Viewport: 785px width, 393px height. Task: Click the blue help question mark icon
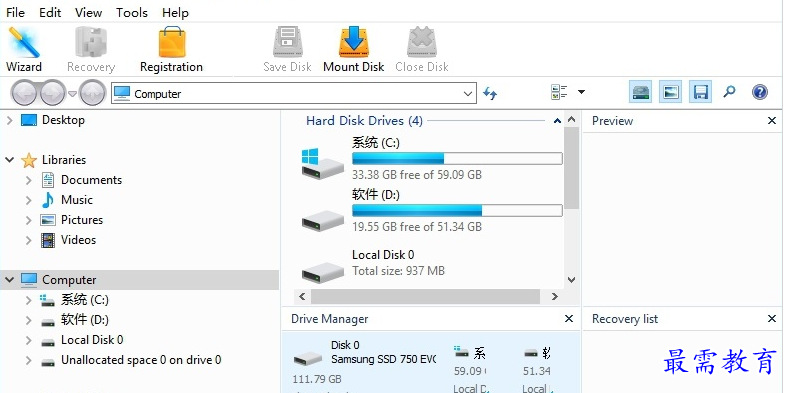pyautogui.click(x=759, y=92)
